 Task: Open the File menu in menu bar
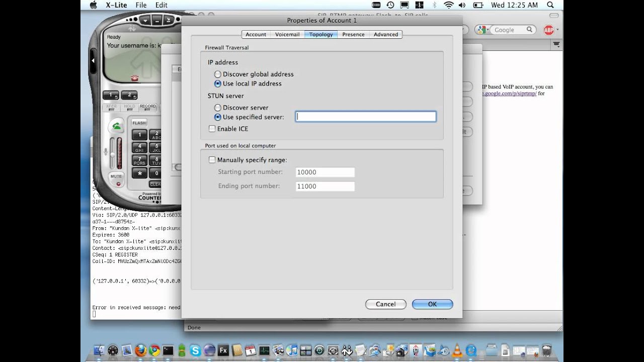click(141, 5)
